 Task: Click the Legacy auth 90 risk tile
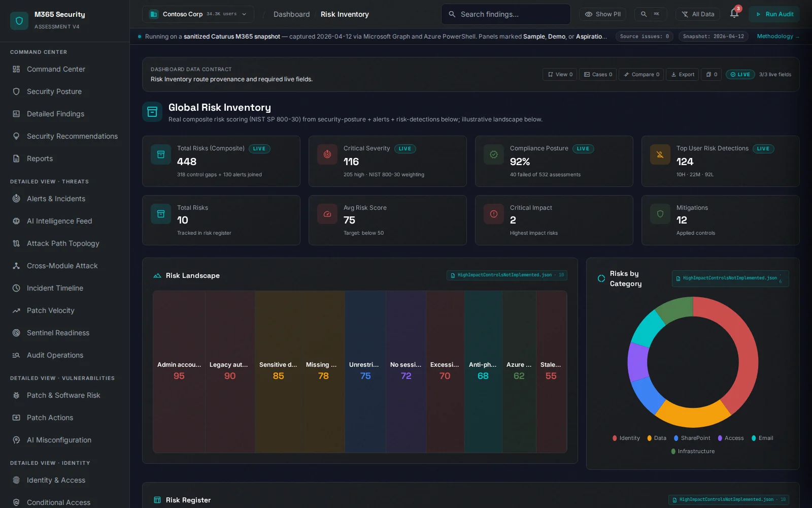tap(230, 372)
